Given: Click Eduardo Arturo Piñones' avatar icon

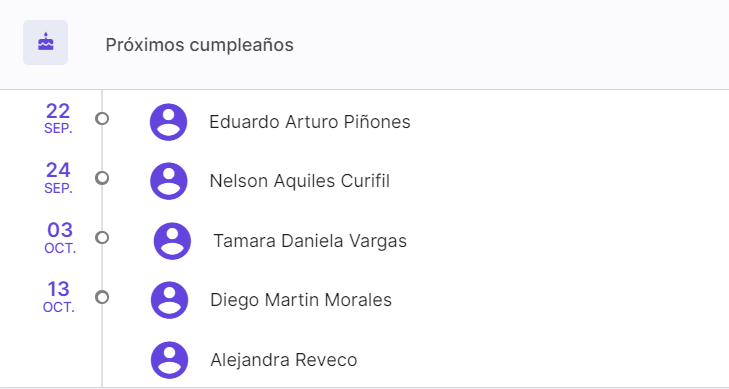Looking at the screenshot, I should [x=168, y=122].
